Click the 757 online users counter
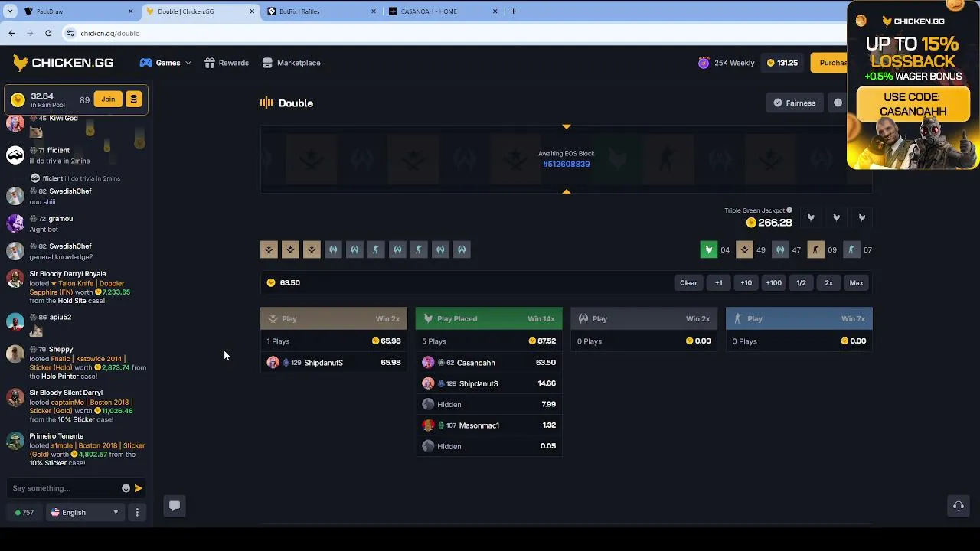This screenshot has height=551, width=980. point(24,513)
